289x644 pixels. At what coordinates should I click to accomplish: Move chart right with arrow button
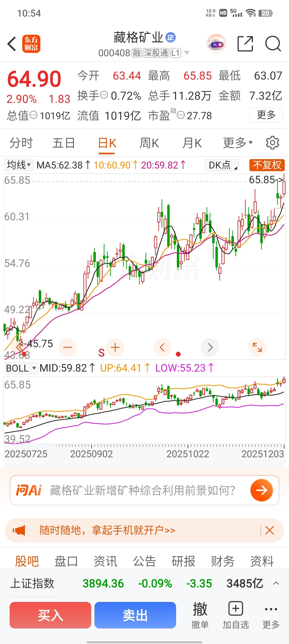click(x=210, y=347)
